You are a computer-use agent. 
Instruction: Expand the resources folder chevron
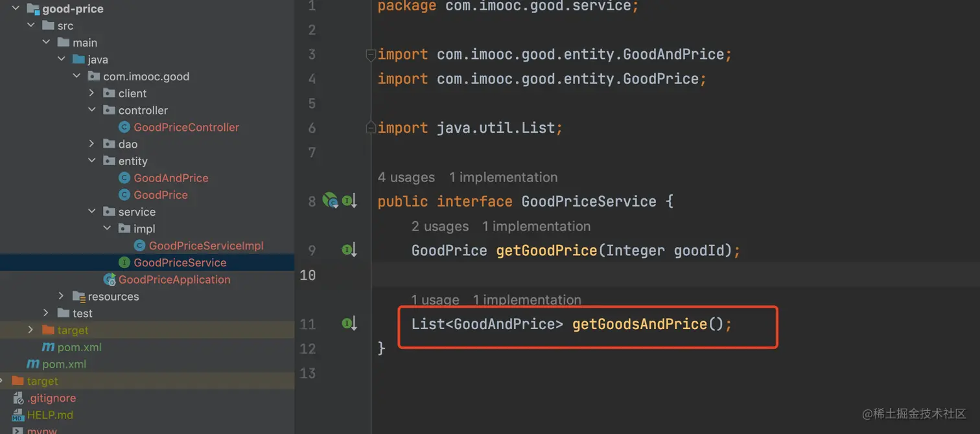[x=62, y=296]
